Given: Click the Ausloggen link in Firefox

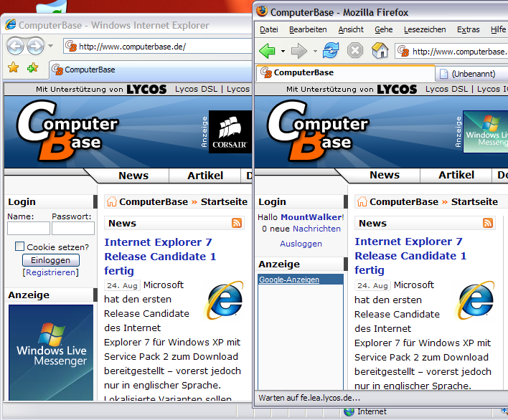Looking at the screenshot, I should [301, 244].
